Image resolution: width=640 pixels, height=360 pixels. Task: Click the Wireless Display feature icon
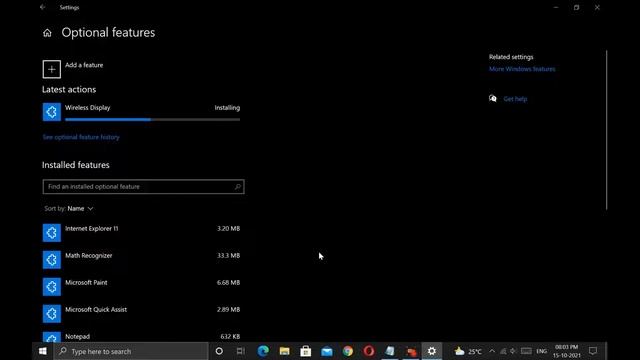coord(51,112)
